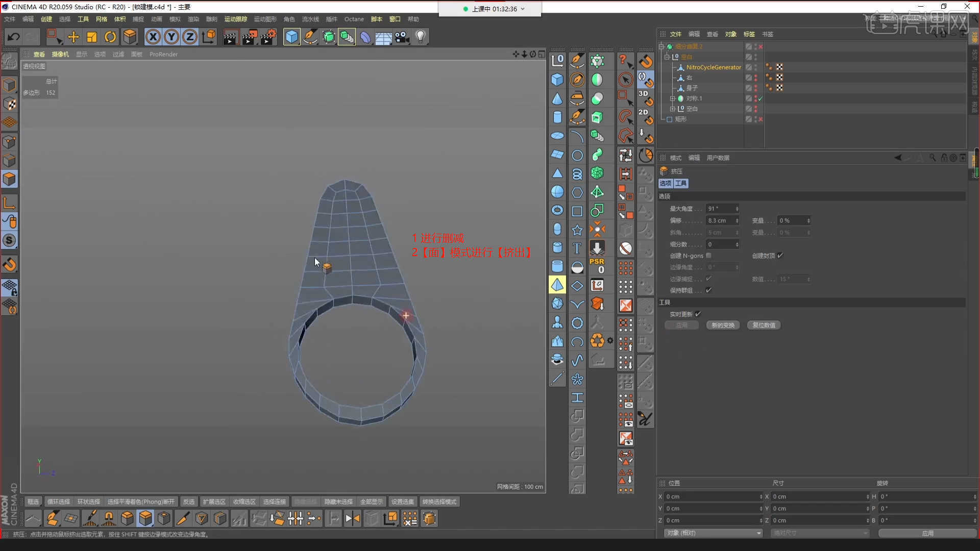Select the Rotate tool icon
Viewport: 980px width, 551px height.
pyautogui.click(x=110, y=37)
